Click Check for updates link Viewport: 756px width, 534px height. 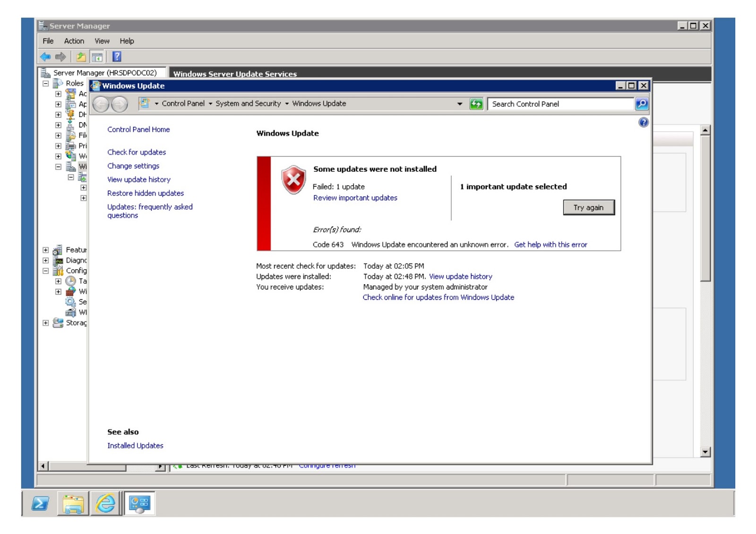(x=137, y=152)
